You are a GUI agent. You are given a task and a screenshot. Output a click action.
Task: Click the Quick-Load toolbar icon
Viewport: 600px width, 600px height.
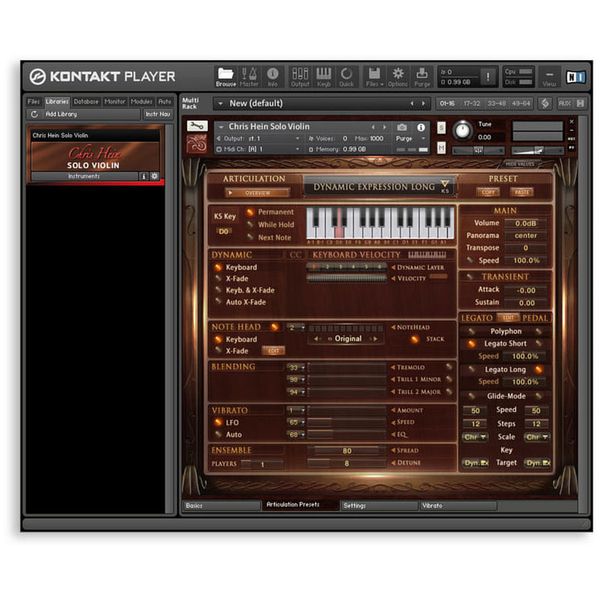coord(346,77)
